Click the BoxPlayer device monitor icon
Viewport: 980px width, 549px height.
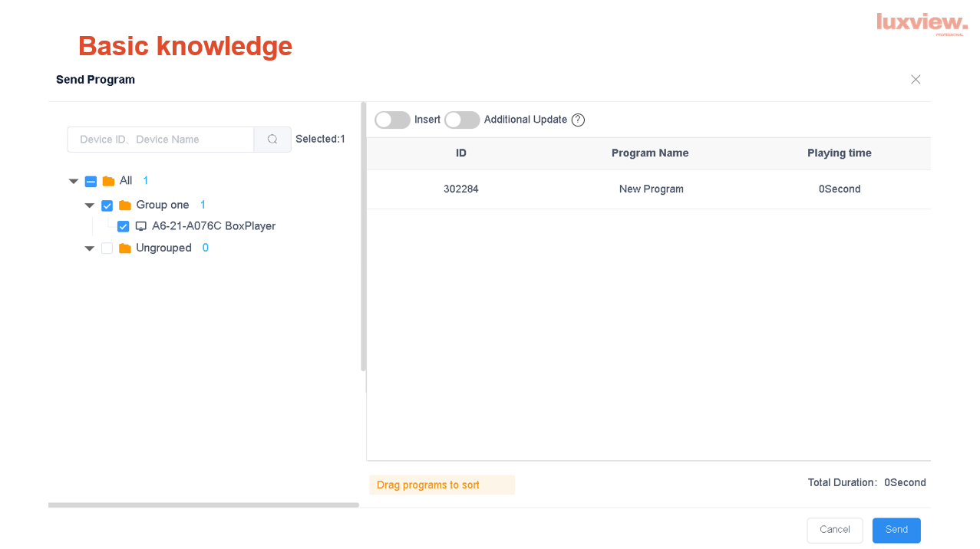(x=141, y=226)
